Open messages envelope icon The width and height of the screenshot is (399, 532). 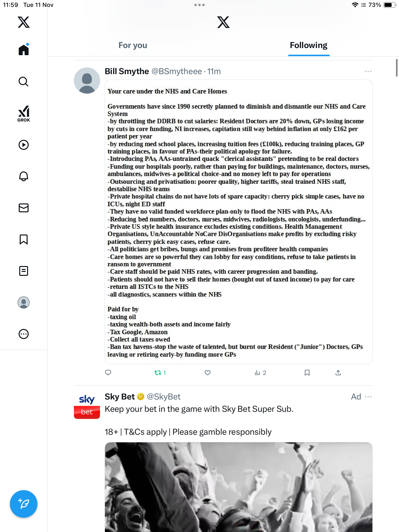(x=24, y=208)
